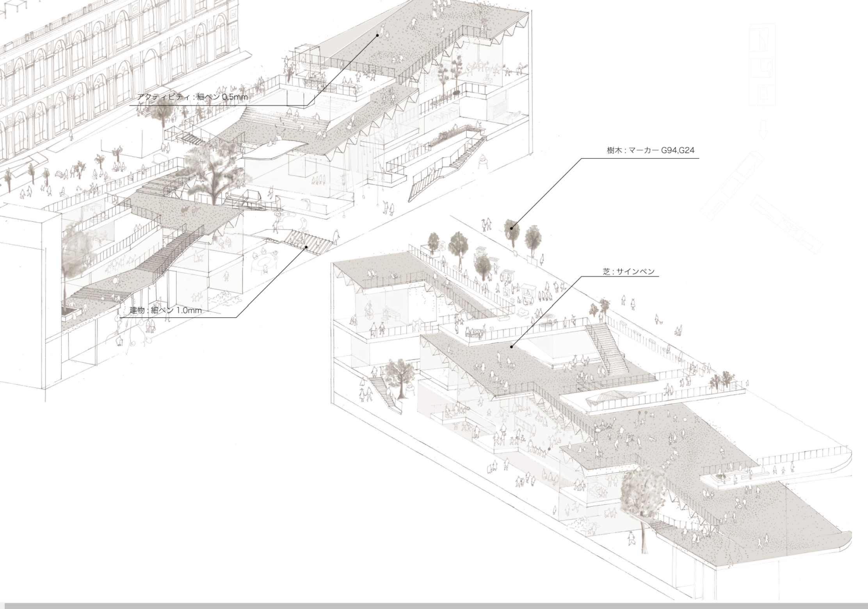Click the 建物 leader dot on the stairs

point(306,247)
